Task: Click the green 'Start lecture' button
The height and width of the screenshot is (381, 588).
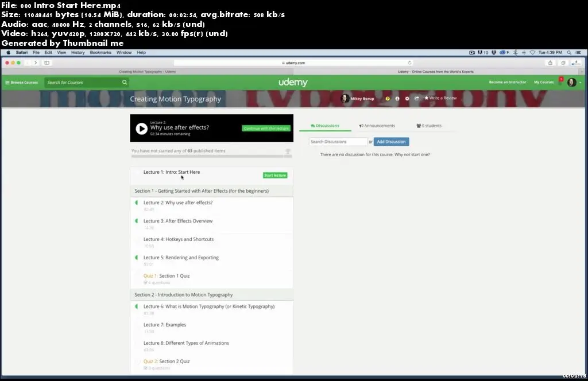Action: coord(275,175)
